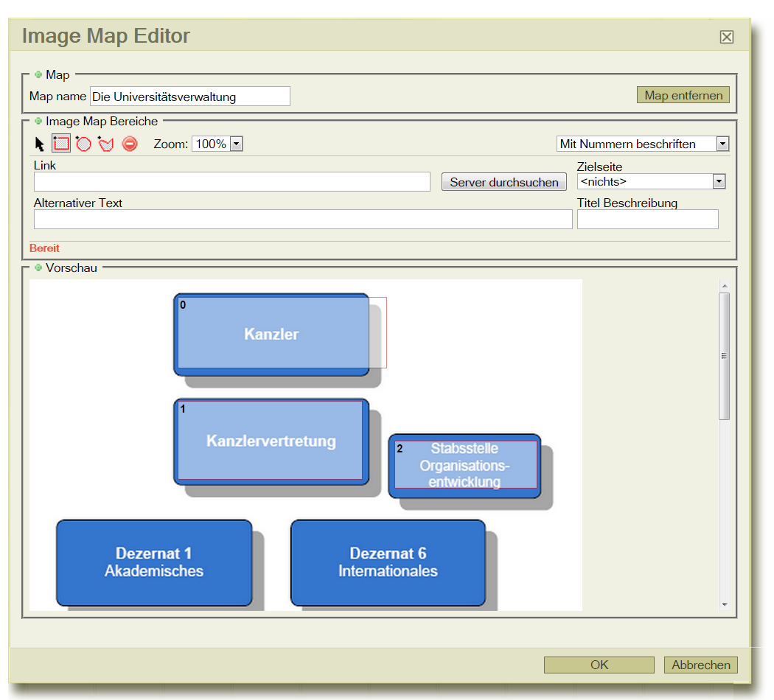Screen dimensions: 774x700
Task: Select the Stabsstelle Organisationsentwicklung area 2
Action: click(465, 464)
